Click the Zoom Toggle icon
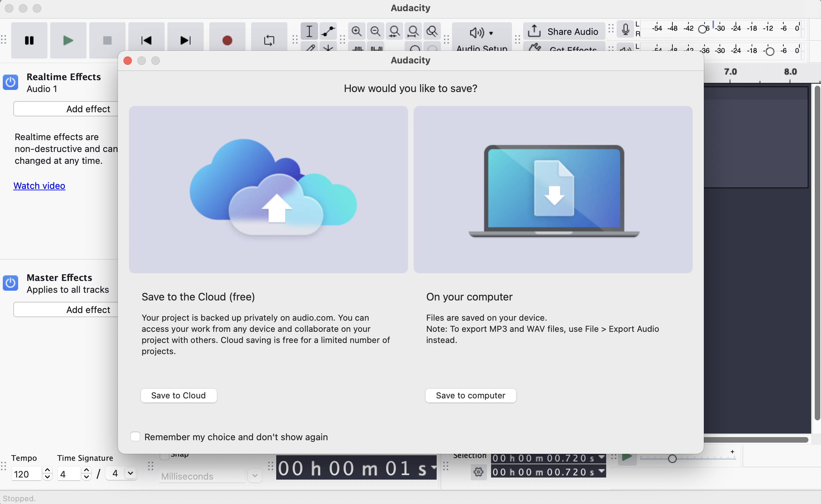The height and width of the screenshot is (504, 821). pyautogui.click(x=432, y=31)
